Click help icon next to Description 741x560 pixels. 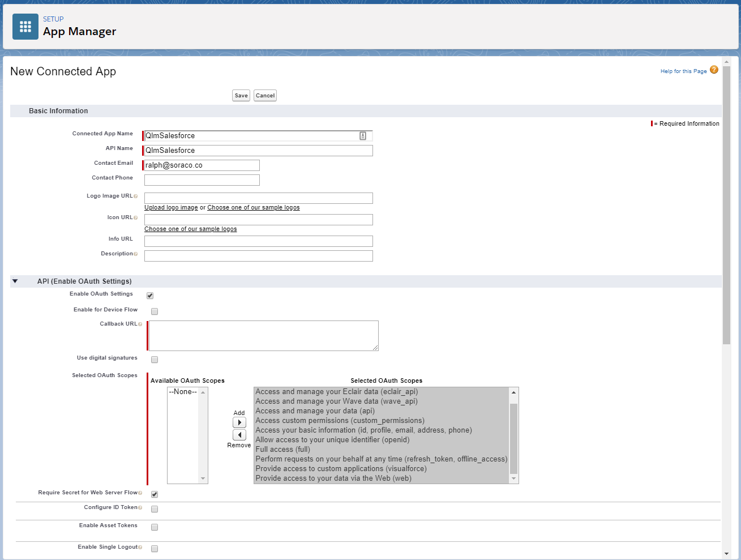pos(135,254)
